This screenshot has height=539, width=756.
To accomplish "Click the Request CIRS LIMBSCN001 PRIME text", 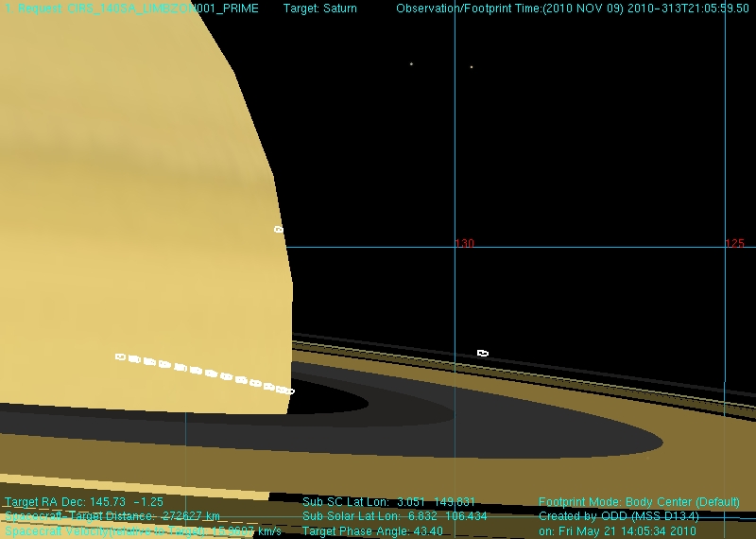I will pos(132,9).
